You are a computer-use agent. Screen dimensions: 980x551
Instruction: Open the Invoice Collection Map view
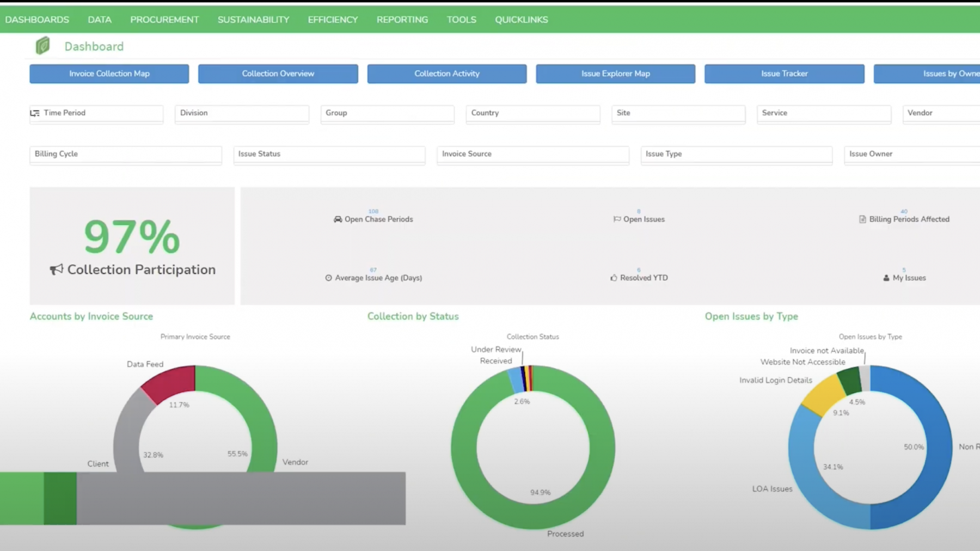pos(109,74)
